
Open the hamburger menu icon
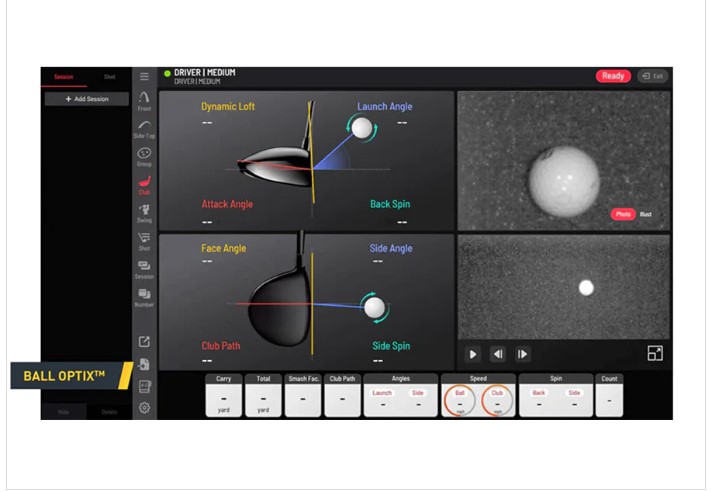pos(144,77)
